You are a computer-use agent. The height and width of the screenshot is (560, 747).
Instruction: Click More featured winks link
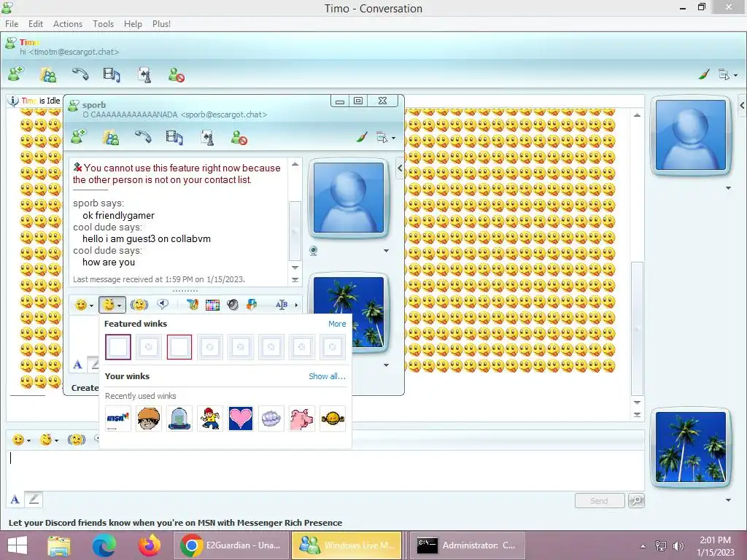337,324
